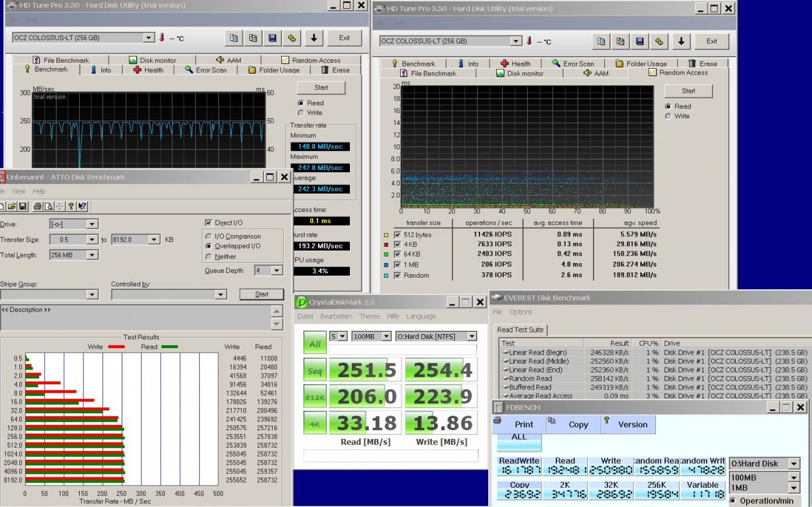
Task: Toggle 64 KB checkbox in Random Access
Action: coord(397,254)
